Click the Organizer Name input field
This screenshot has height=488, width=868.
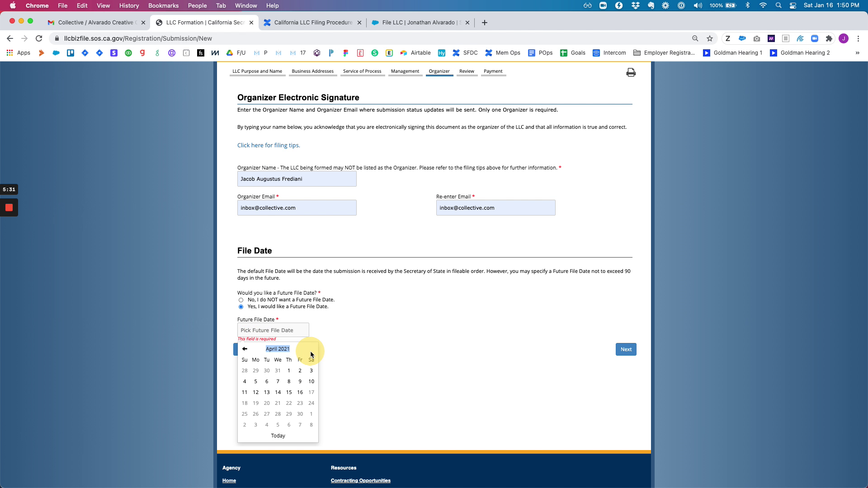pos(297,179)
